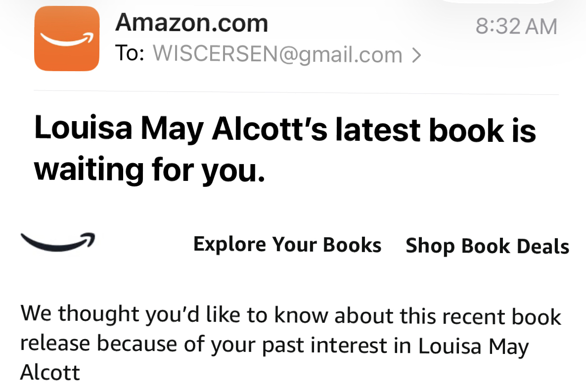Expand recipient details via the chevron
586x392 pixels.
416,55
